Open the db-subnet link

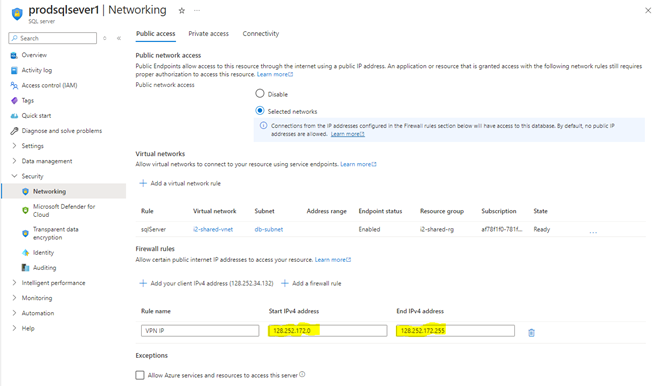click(269, 229)
